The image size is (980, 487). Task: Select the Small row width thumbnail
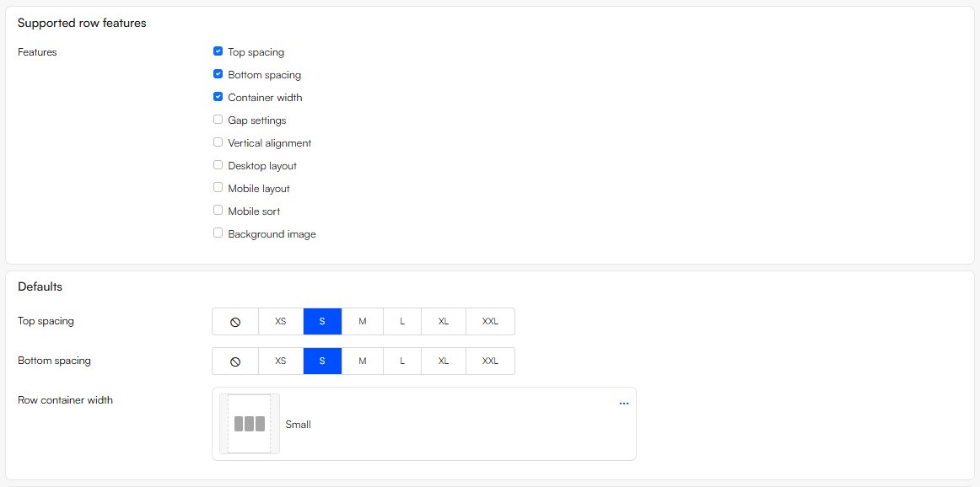[x=249, y=424]
